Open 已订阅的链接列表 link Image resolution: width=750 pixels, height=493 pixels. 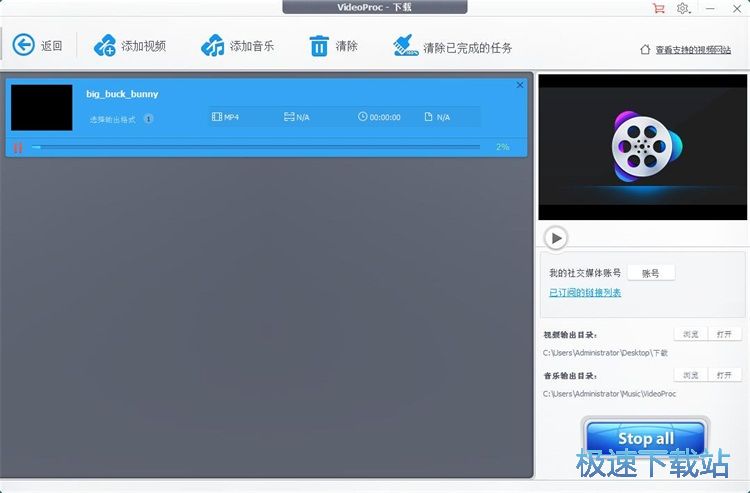(x=585, y=293)
